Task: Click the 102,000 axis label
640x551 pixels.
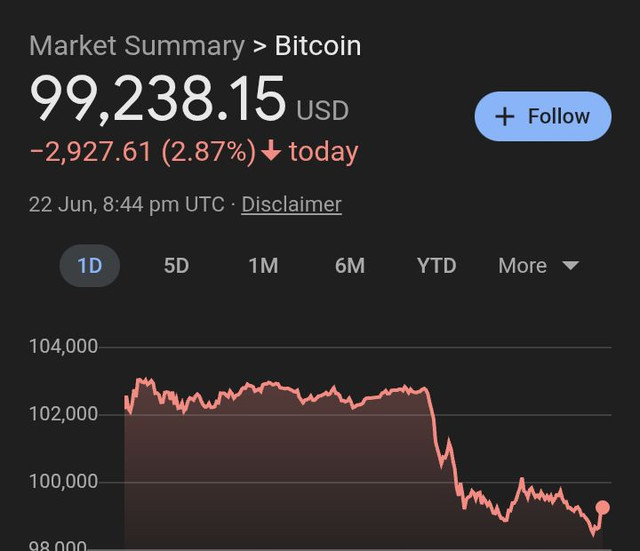Action: click(63, 414)
